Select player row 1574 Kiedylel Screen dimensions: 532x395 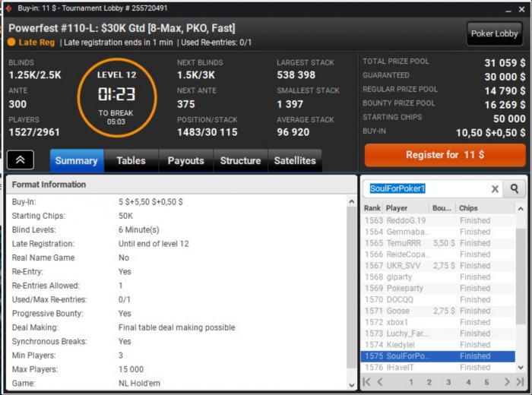[x=439, y=345]
